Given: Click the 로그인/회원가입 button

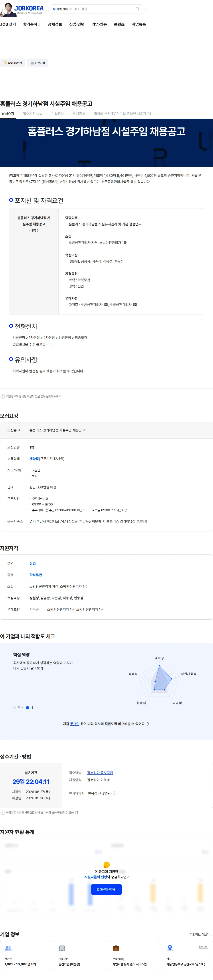Looking at the screenshot, I should pos(106,889).
